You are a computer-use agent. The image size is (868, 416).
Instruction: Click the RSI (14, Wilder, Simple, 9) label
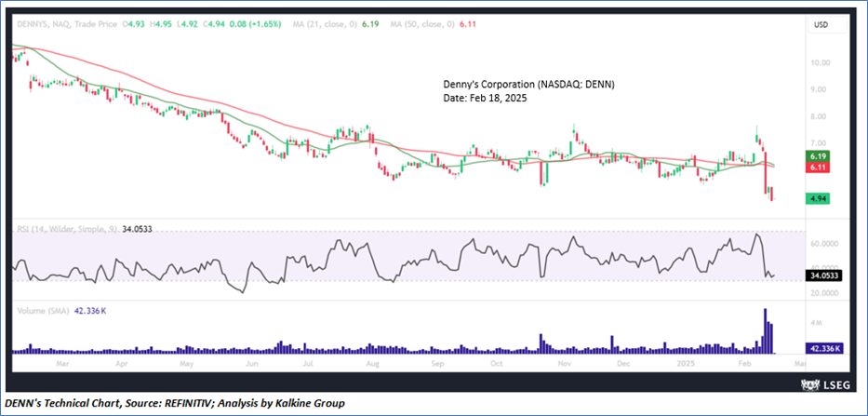point(67,228)
